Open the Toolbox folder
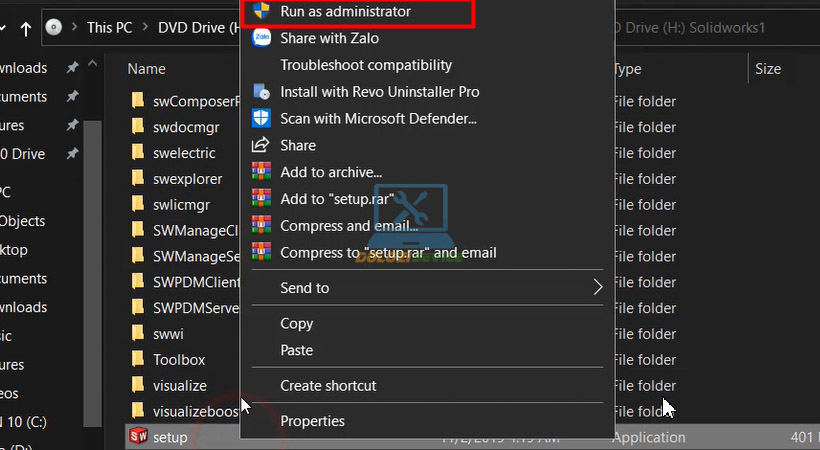Image resolution: width=820 pixels, height=450 pixels. pyautogui.click(x=179, y=359)
